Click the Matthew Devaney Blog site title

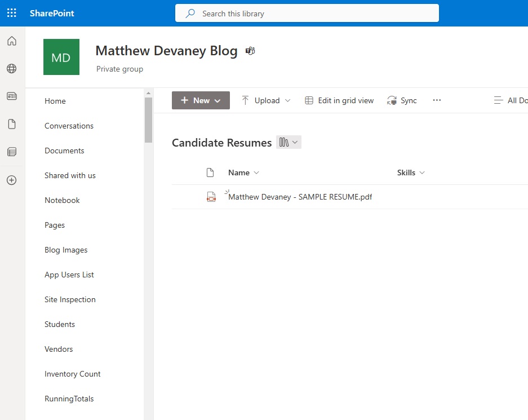[x=166, y=51]
